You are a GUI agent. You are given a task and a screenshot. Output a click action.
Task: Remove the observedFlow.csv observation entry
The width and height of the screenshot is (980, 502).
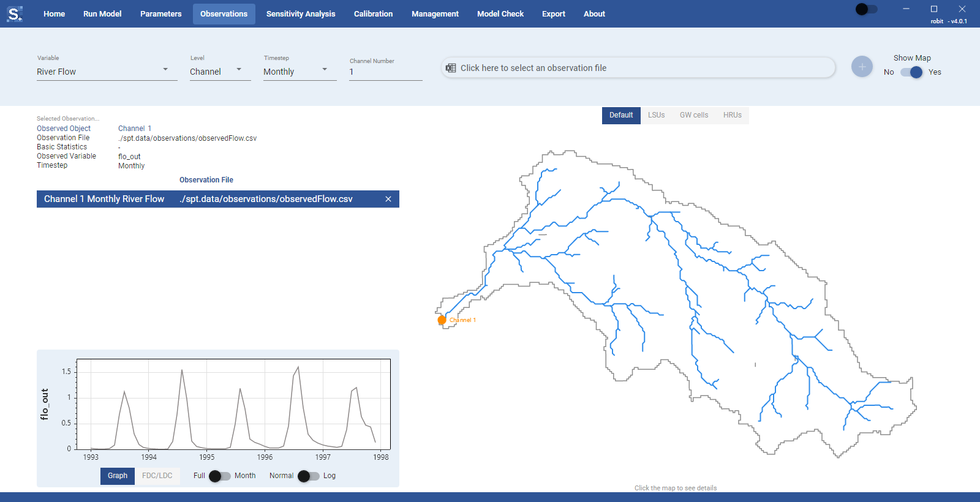pos(388,199)
